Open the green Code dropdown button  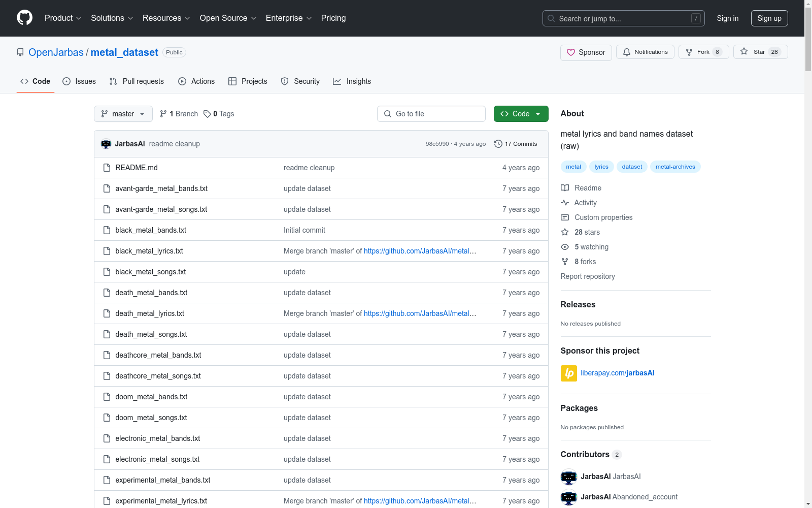[x=521, y=114]
